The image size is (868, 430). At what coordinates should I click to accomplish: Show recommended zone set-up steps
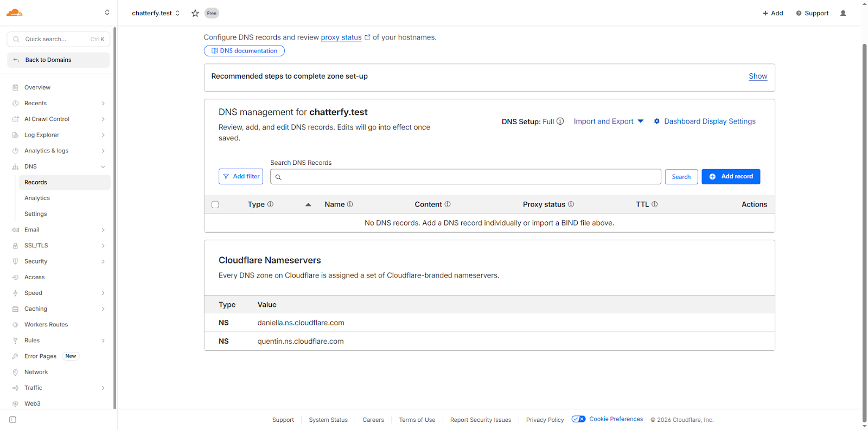pos(758,76)
